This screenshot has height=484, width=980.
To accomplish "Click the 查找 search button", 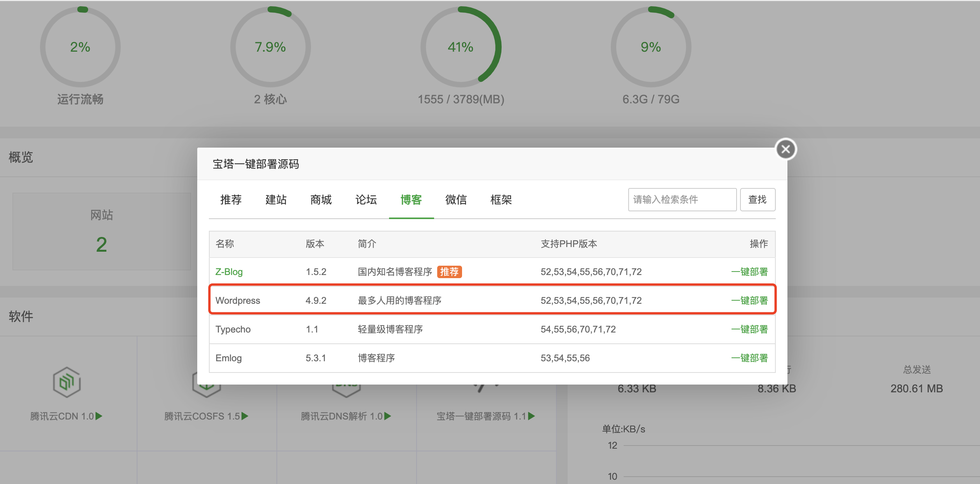I will (758, 200).
